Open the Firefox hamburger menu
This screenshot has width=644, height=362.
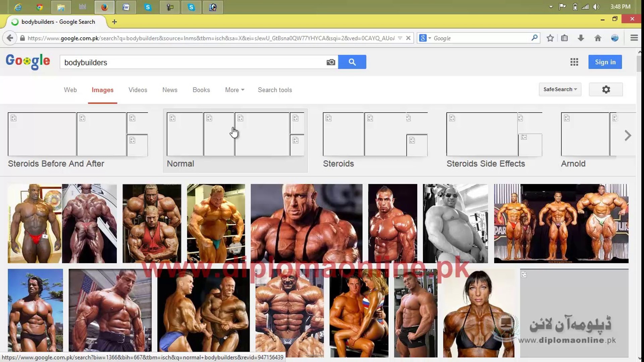tap(634, 38)
